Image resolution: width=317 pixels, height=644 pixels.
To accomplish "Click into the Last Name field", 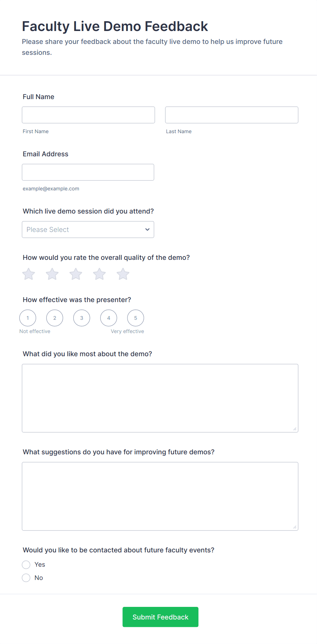I will tap(231, 115).
